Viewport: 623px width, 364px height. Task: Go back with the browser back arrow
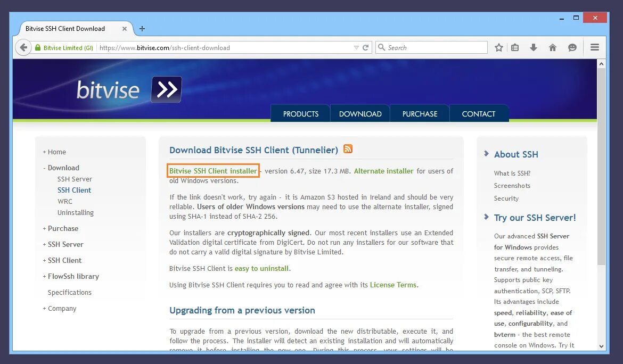click(x=23, y=48)
